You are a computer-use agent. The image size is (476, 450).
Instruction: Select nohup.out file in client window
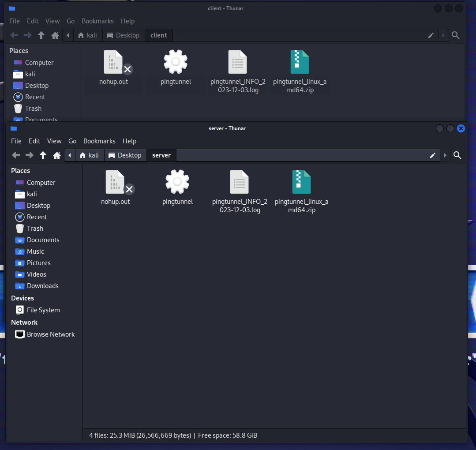[x=113, y=67]
